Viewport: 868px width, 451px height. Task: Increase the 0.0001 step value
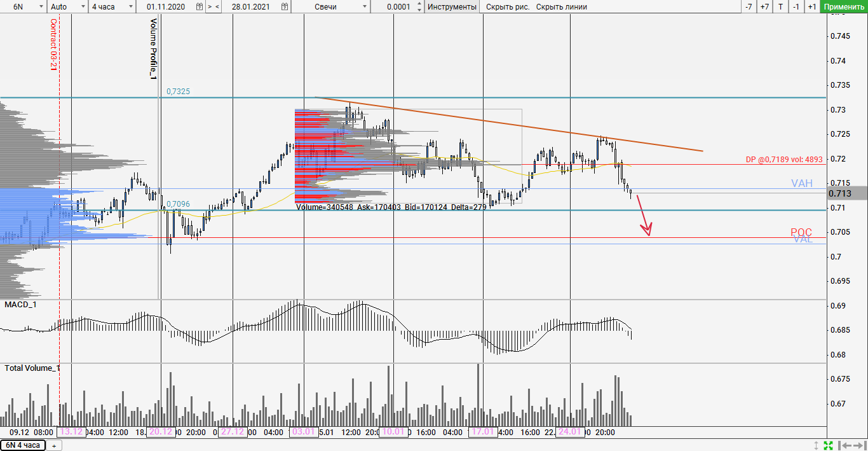pyautogui.click(x=419, y=4)
